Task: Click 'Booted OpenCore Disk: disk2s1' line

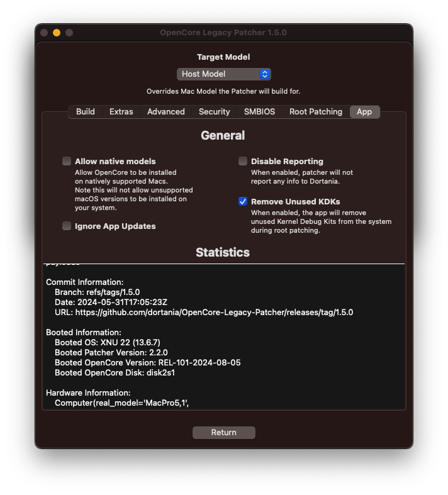Action: click(115, 372)
